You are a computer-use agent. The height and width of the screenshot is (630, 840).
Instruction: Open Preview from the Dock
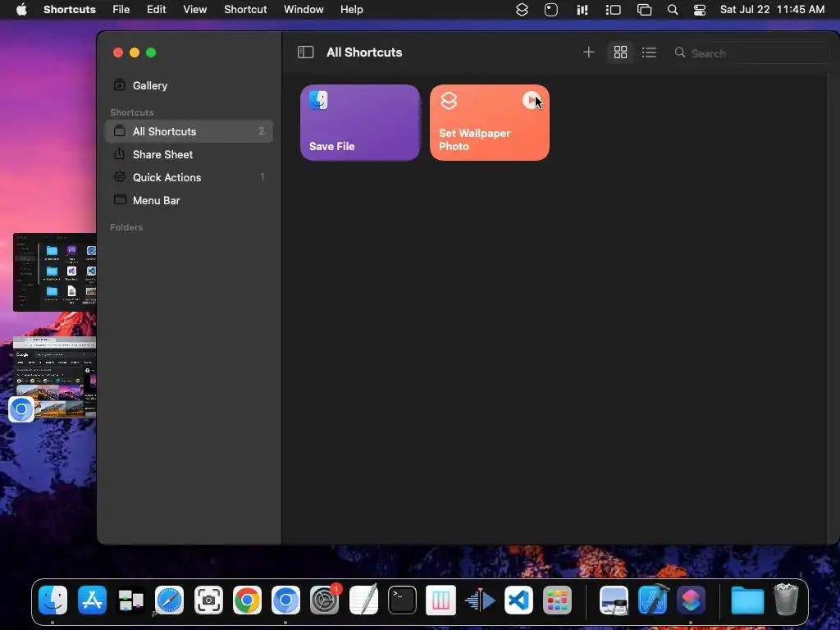614,600
